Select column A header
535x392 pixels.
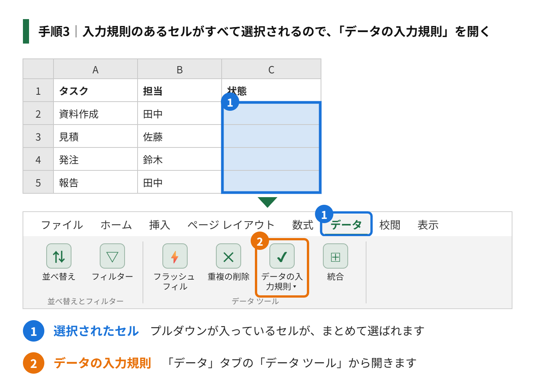[x=96, y=69]
